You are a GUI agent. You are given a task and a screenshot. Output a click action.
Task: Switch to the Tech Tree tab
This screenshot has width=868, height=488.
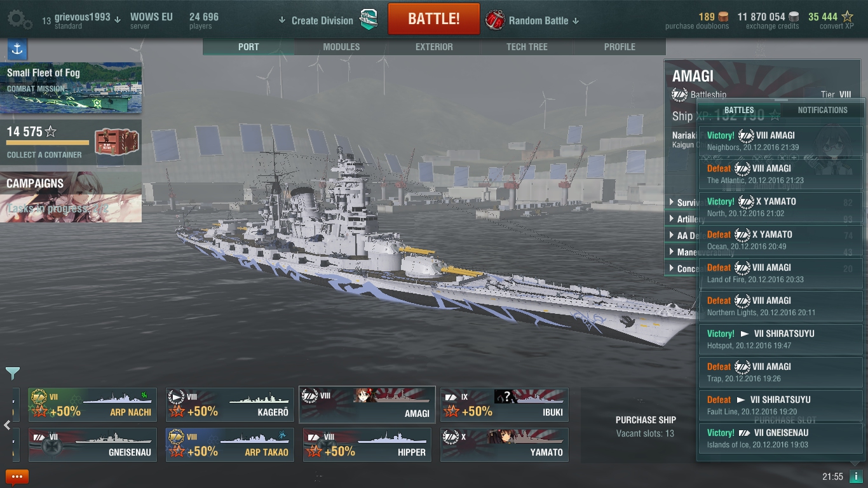(x=527, y=47)
